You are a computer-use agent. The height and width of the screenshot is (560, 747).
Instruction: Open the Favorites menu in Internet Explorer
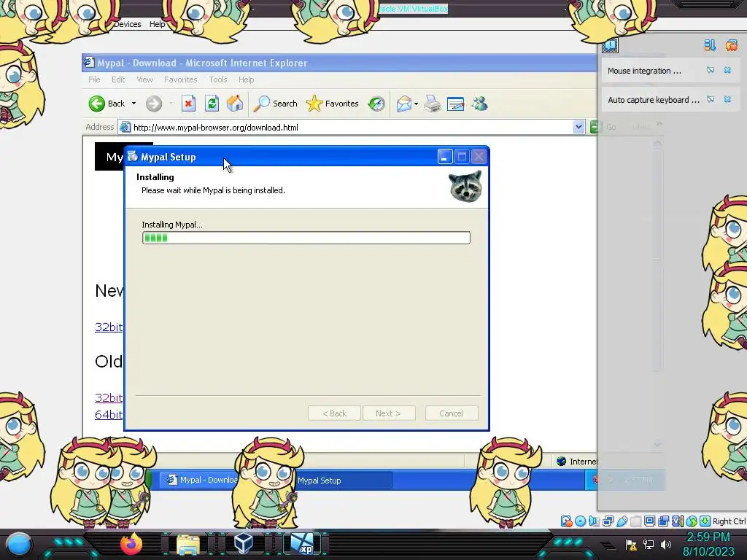(x=181, y=79)
